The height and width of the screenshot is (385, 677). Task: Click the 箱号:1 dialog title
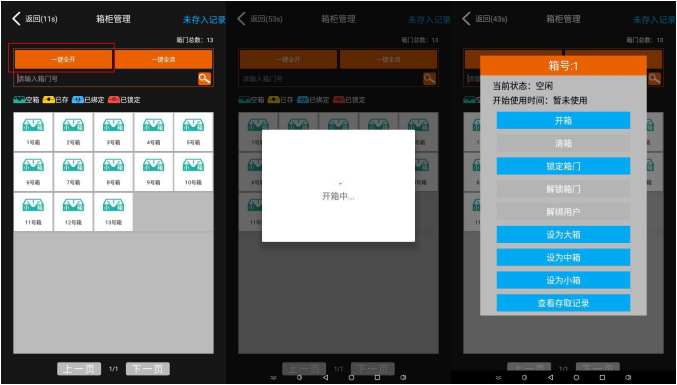(x=563, y=66)
